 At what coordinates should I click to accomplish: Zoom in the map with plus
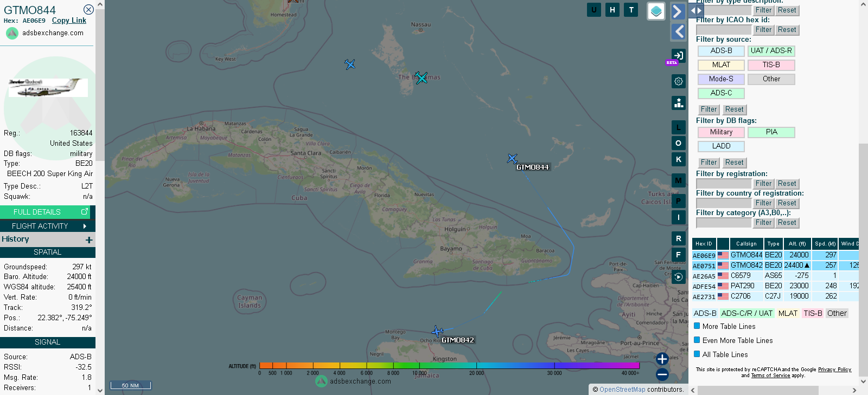[662, 359]
